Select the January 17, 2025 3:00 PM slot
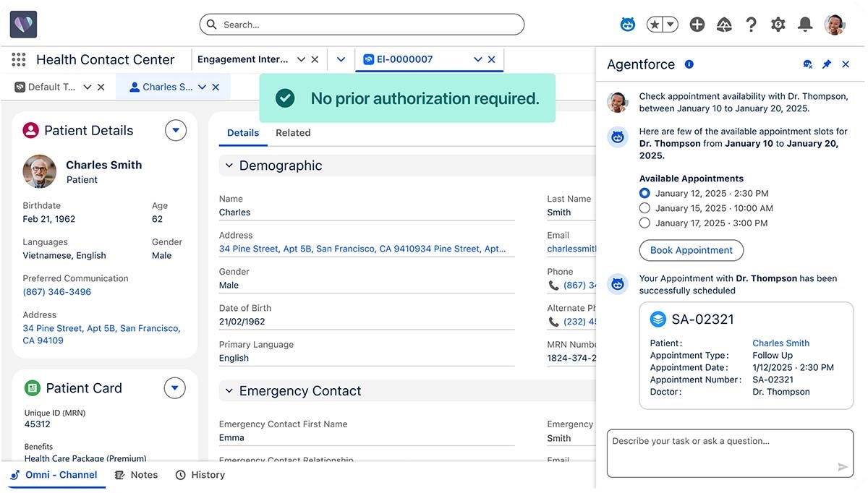Screen dimensions: 868x493 644,223
